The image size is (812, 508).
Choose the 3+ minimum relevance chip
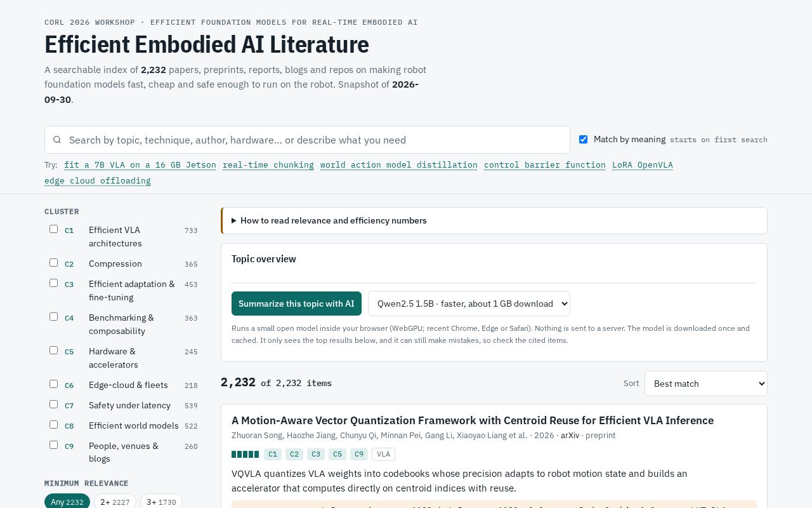(x=161, y=502)
